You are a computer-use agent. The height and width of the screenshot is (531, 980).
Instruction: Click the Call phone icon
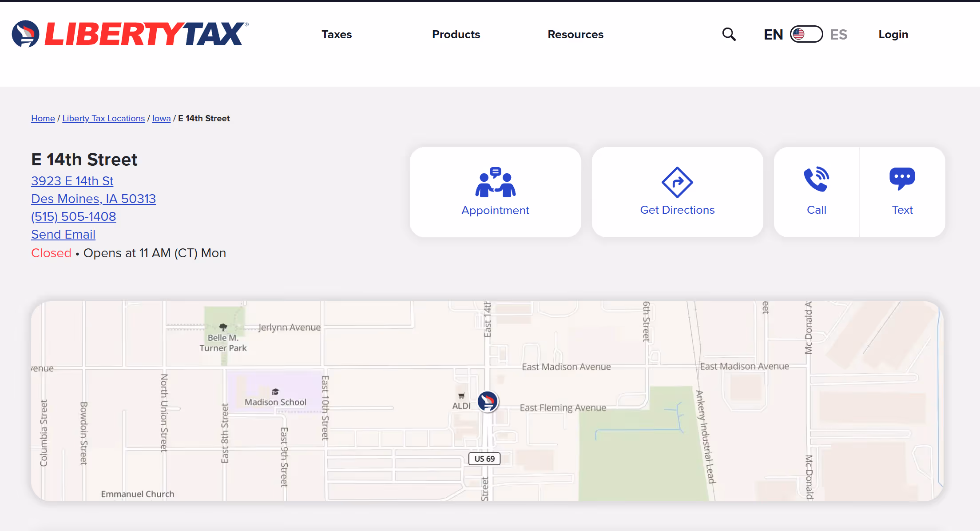pos(816,180)
